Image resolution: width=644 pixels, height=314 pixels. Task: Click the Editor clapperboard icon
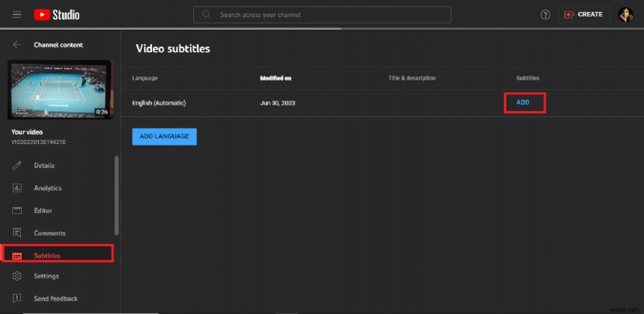17,211
